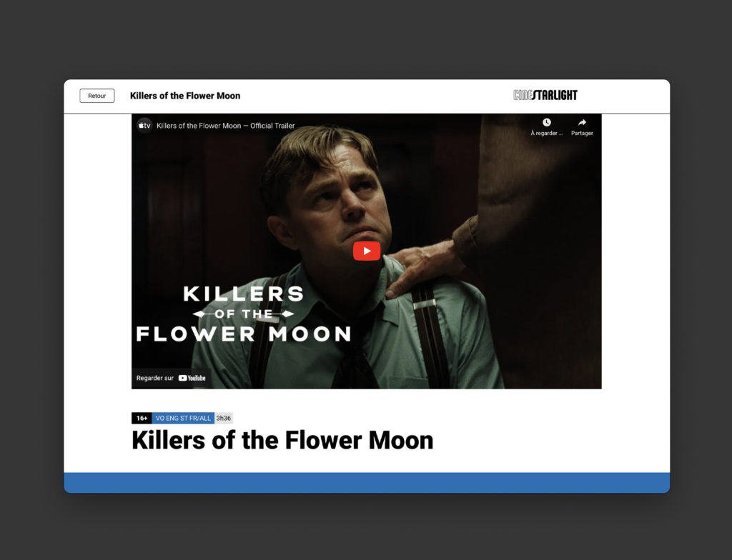Viewport: 732px width, 560px height.
Task: Click the 3h36 duration badge
Action: (224, 418)
